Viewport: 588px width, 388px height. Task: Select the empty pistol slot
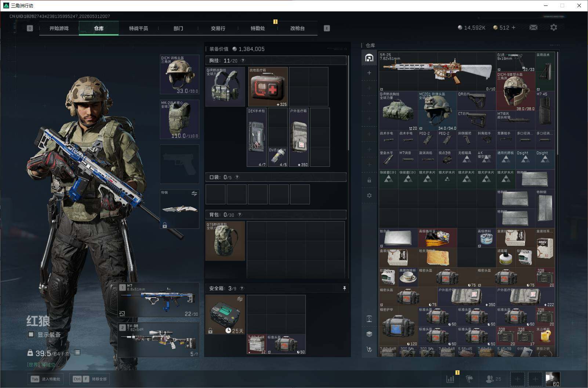click(x=179, y=164)
